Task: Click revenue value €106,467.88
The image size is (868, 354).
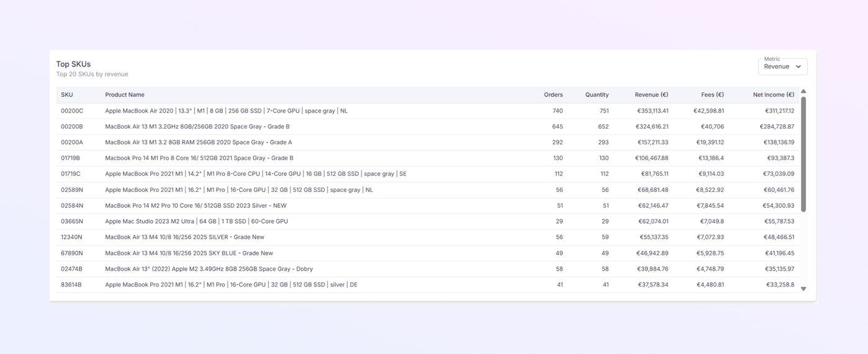Action: 651,158
